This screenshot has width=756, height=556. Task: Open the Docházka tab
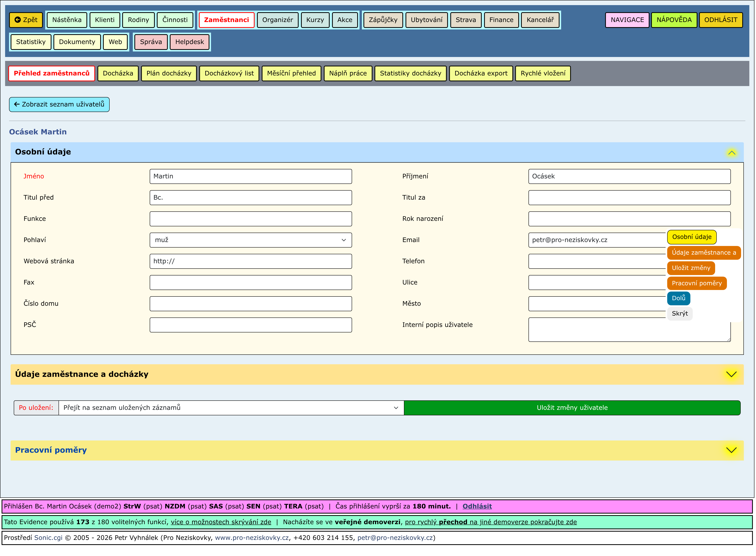tap(118, 73)
